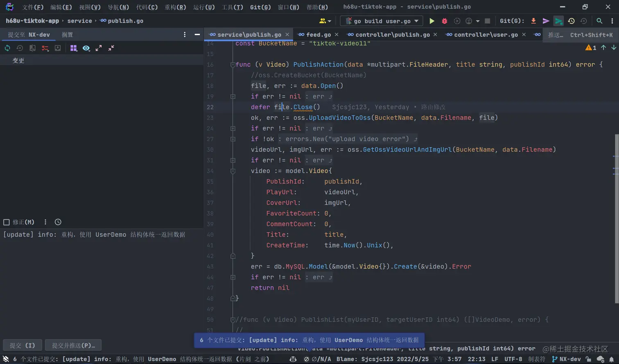Open UTF-8 encoding selector

point(513,359)
